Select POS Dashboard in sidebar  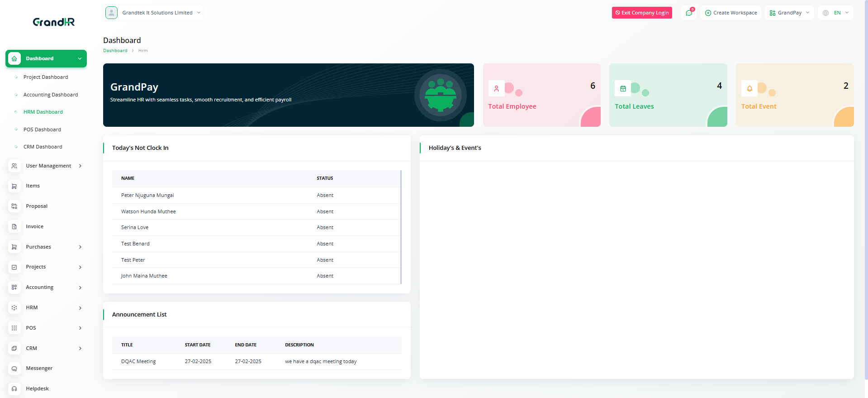coord(42,129)
